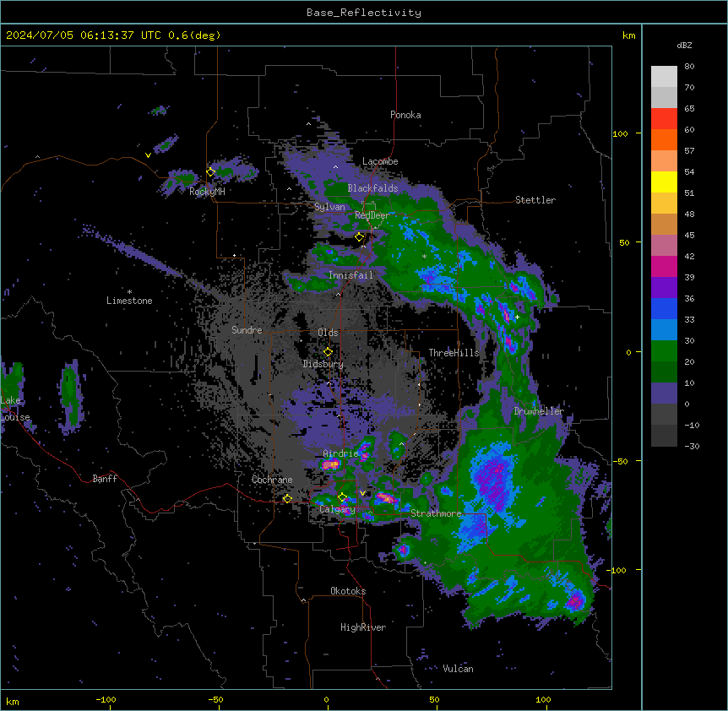Click the 45 value in dBZ legend
The image size is (728, 711).
[689, 236]
